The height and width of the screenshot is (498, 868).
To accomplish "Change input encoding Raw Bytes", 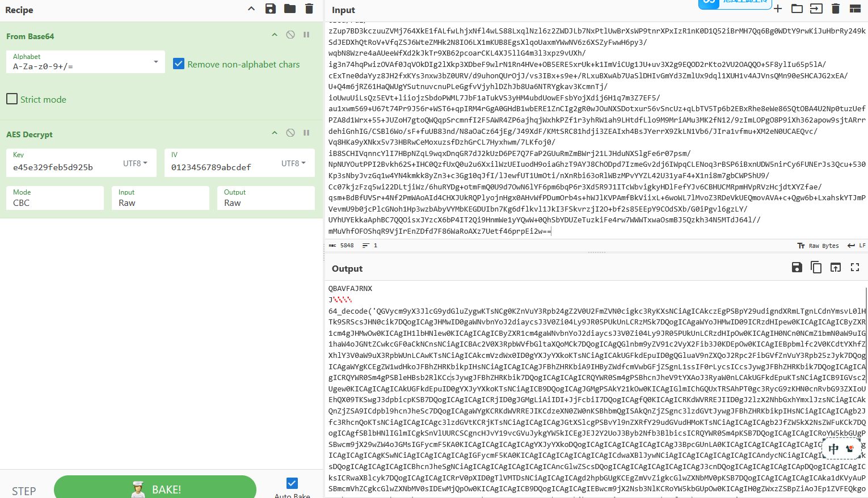I will tap(818, 246).
